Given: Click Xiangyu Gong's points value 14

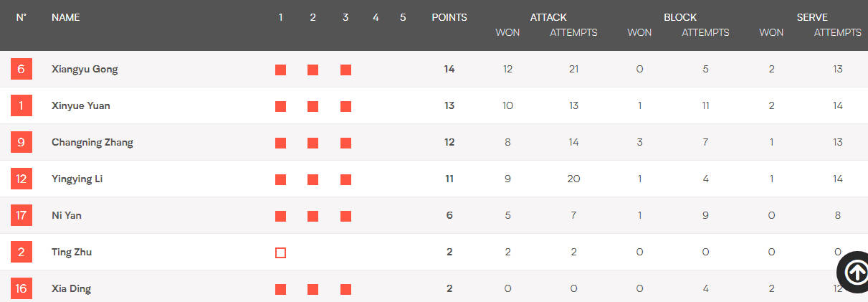Looking at the screenshot, I should point(449,70).
